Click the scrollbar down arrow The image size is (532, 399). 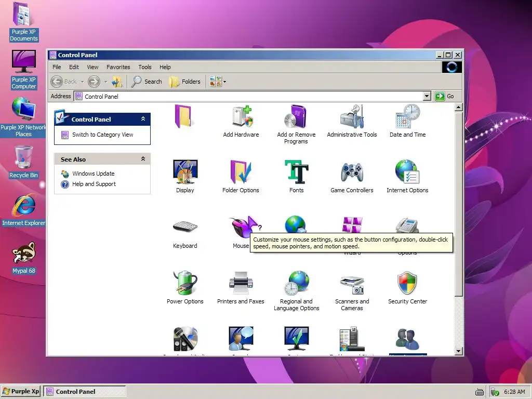(458, 351)
